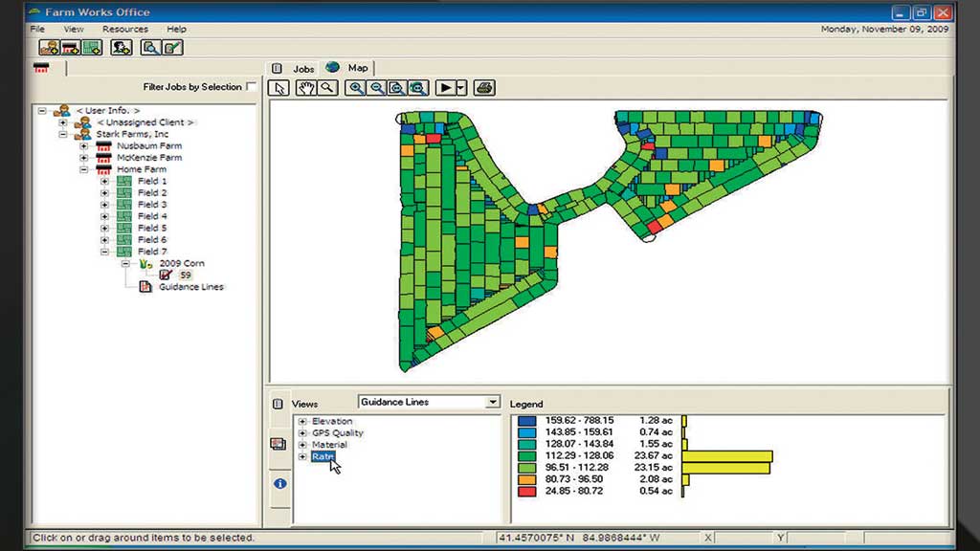Click the add farm toolbar icon
Viewport: 980px width, 551px height.
click(70, 48)
